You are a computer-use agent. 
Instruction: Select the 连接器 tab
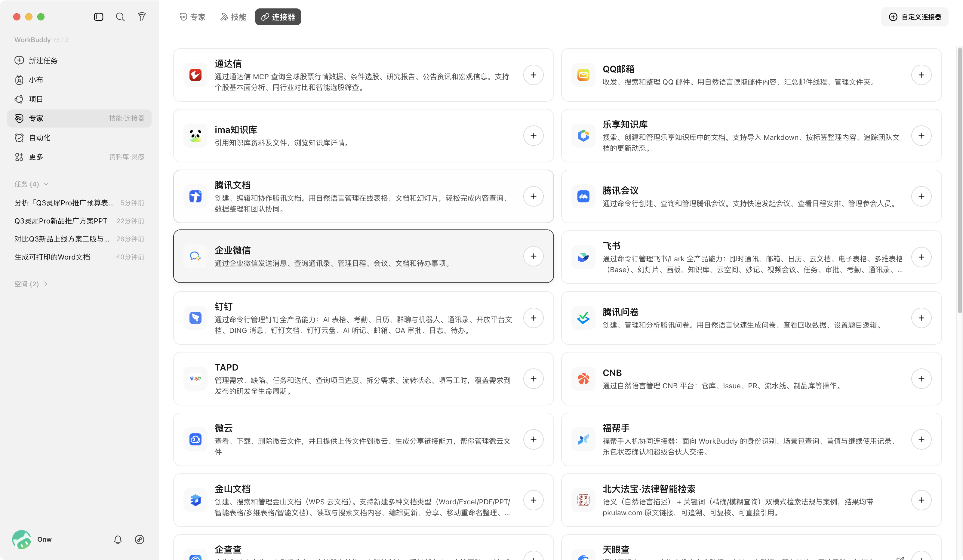coord(278,17)
